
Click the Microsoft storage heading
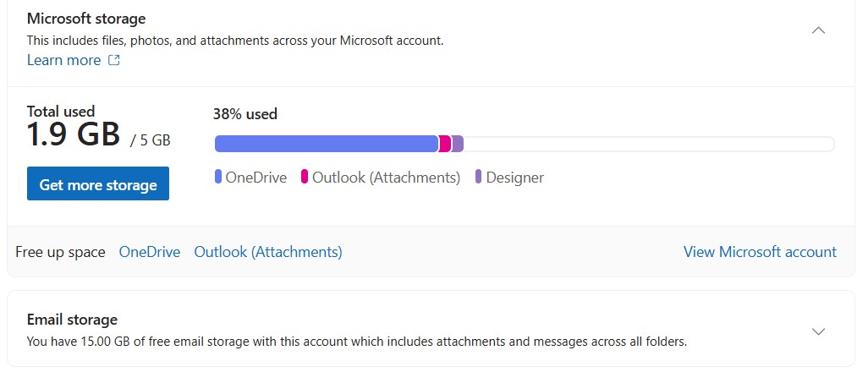(x=86, y=19)
